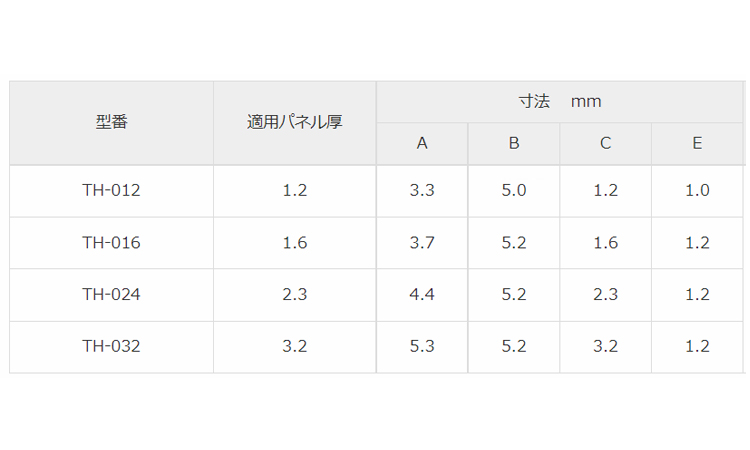Viewport: 750px width, 450px height.
Task: Click the B value 5.0 cell
Action: (514, 190)
